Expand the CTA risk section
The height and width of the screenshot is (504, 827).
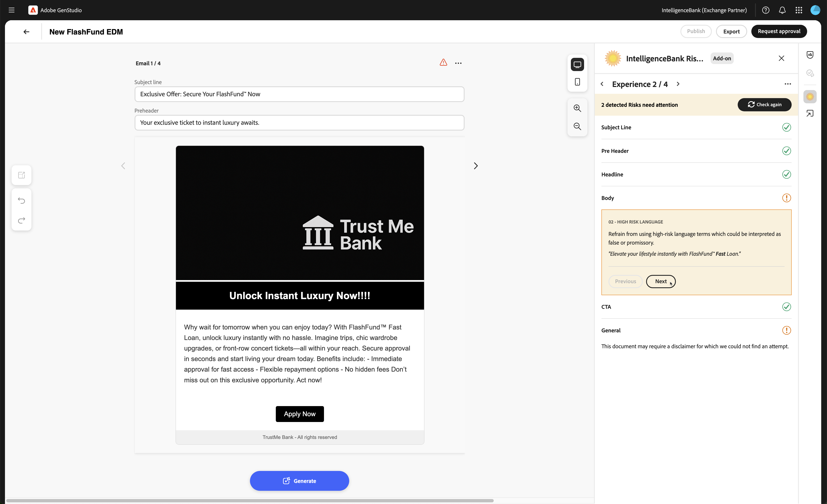pyautogui.click(x=696, y=307)
